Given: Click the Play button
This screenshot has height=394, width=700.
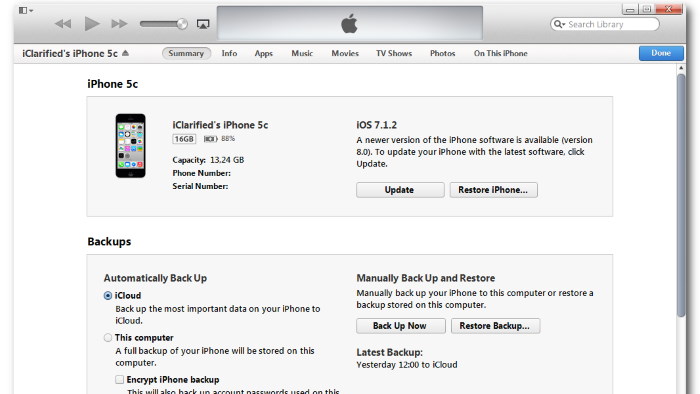Looking at the screenshot, I should [92, 24].
